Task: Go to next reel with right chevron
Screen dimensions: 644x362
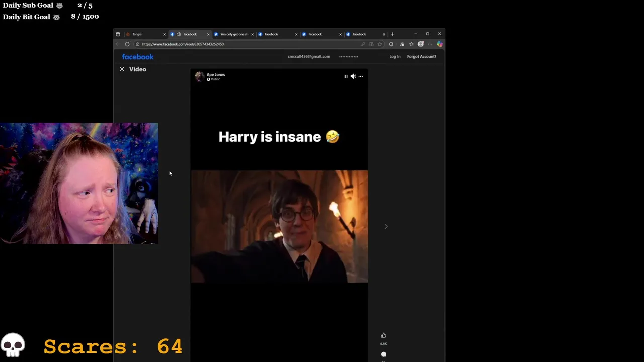Action: point(386,227)
